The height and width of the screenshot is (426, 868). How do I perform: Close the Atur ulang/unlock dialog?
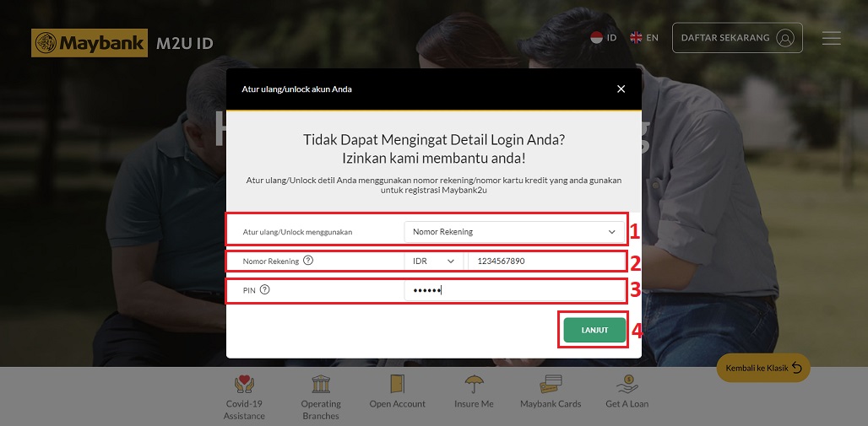[x=621, y=89]
